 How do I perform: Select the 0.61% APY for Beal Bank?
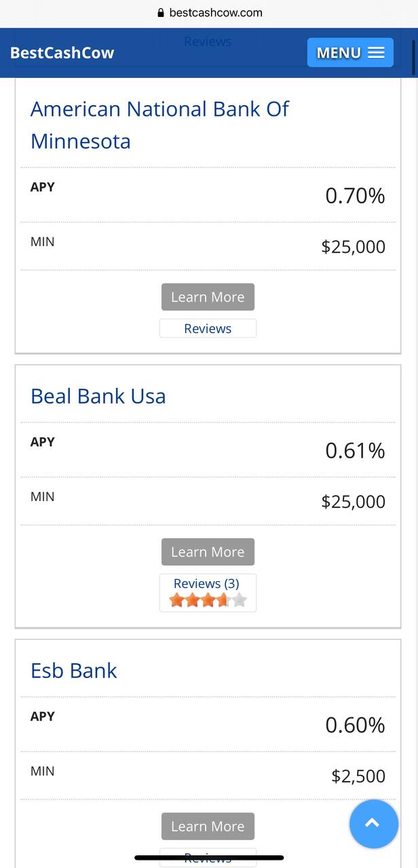click(355, 451)
